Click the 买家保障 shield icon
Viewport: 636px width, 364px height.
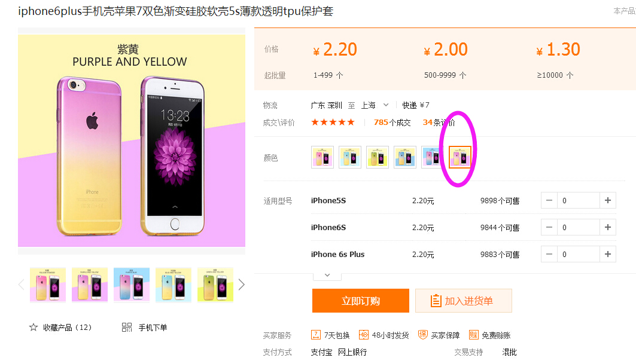coord(422,335)
